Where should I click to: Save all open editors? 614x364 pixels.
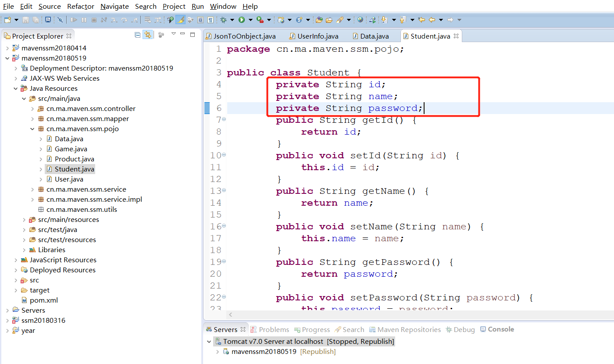pyautogui.click(x=35, y=20)
